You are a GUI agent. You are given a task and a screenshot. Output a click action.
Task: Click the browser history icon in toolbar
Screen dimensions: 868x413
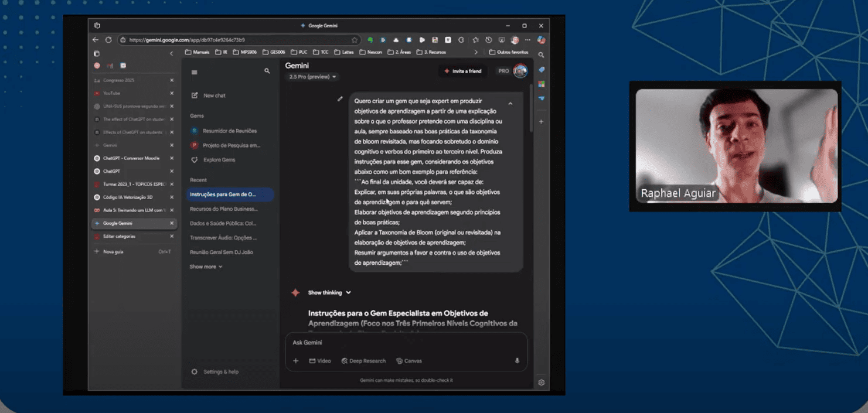point(489,40)
